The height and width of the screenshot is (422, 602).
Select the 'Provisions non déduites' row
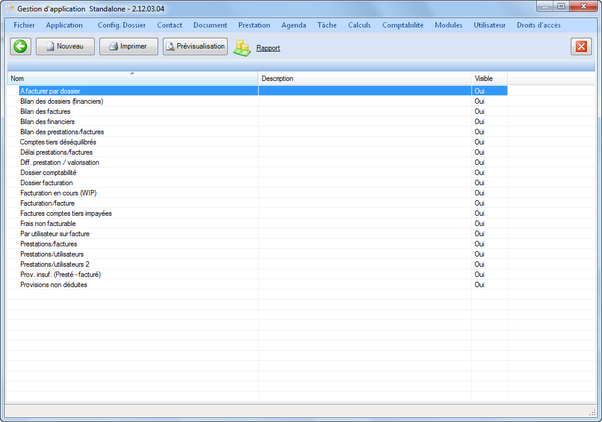pyautogui.click(x=54, y=285)
